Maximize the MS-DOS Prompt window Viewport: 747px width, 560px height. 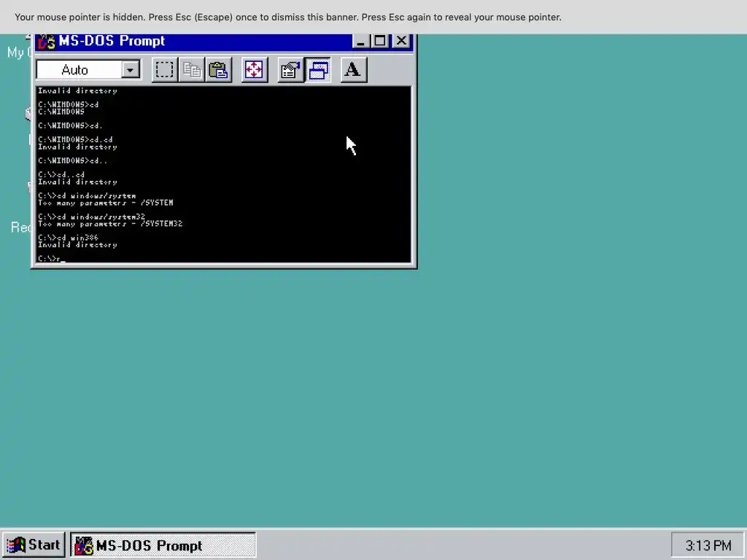379,41
